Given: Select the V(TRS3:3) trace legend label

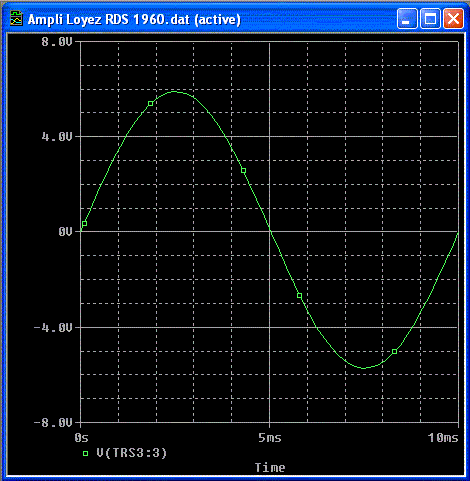Looking at the screenshot, I should coord(132,453).
